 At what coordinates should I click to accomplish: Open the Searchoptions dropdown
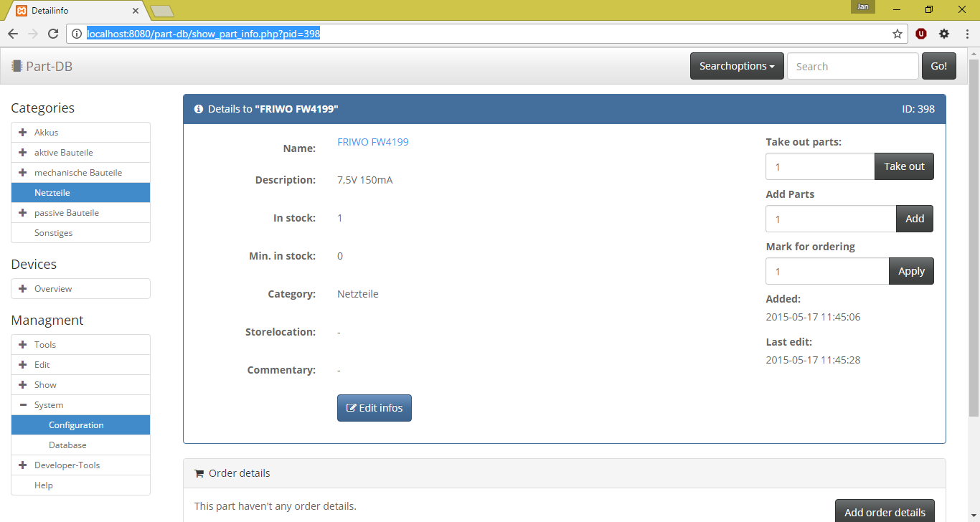coord(737,66)
